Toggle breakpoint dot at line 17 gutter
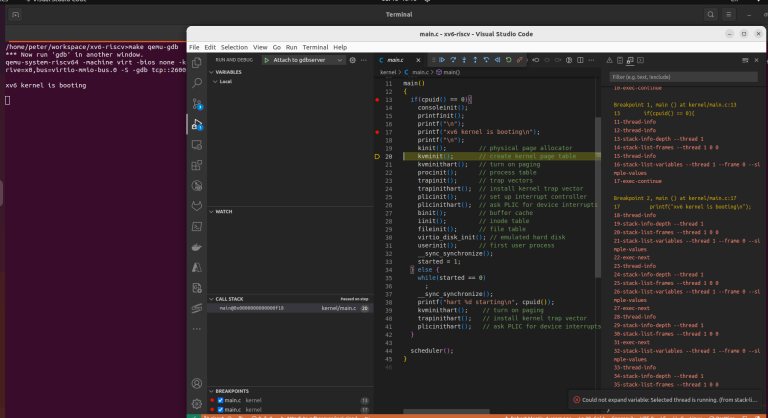 (x=377, y=132)
